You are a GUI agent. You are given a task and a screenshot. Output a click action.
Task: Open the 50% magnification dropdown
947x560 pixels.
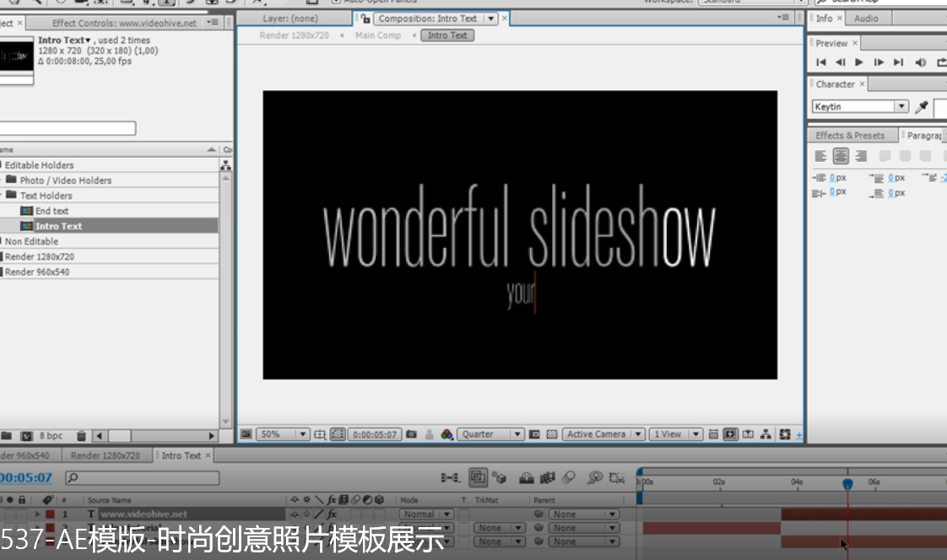[x=283, y=434]
